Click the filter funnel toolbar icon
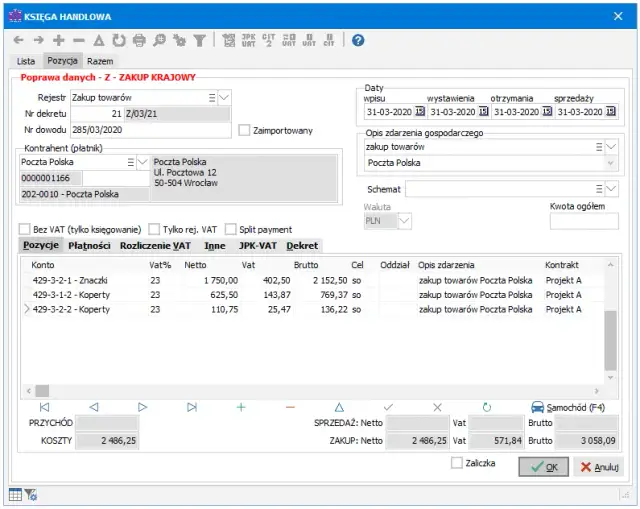640x509 pixels. pos(199,40)
